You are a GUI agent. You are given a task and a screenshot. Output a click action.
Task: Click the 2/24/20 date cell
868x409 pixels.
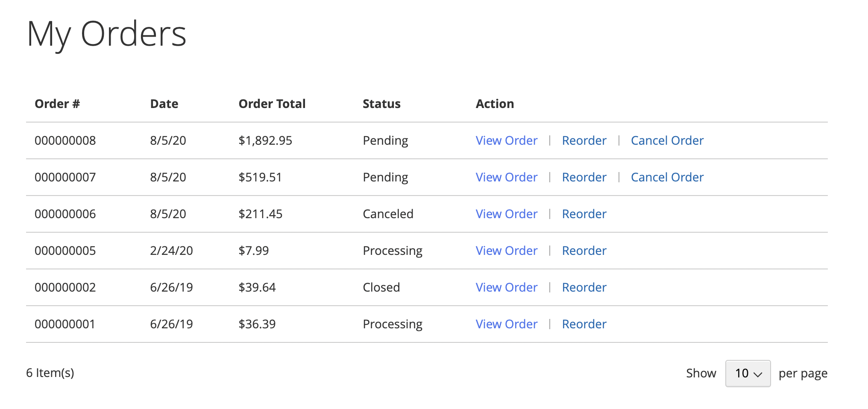[171, 251]
